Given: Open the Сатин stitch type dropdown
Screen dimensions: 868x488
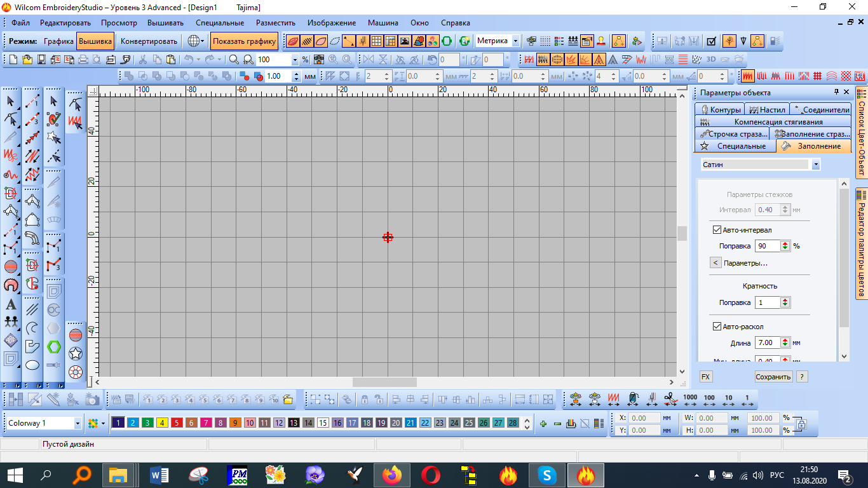Looking at the screenshot, I should coord(816,165).
